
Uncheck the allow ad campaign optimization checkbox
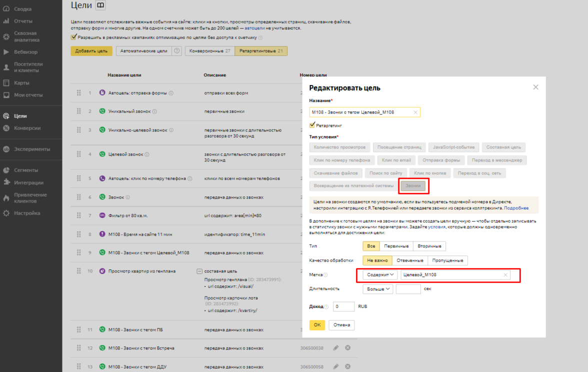74,37
